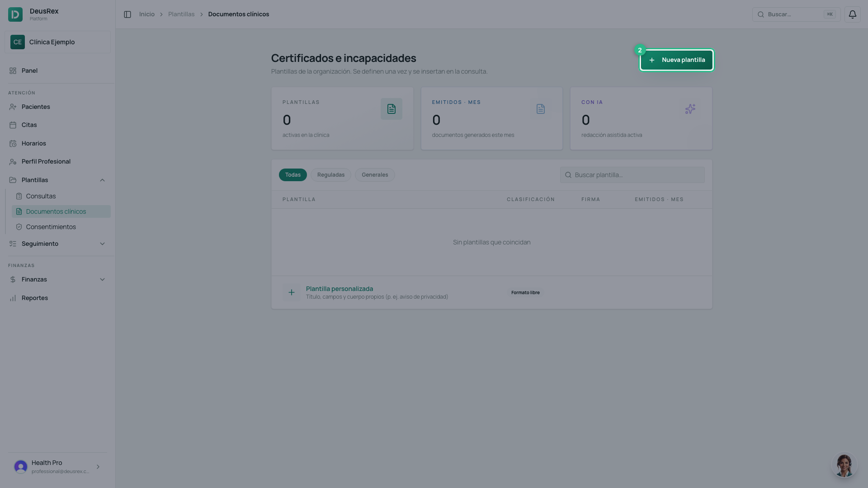Open the Plantilla personalizada link
Screen dimensions: 868x488
tap(340, 289)
